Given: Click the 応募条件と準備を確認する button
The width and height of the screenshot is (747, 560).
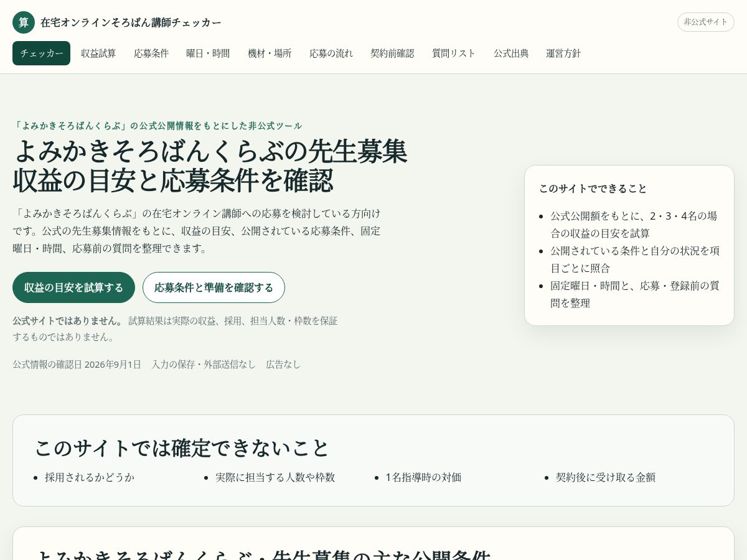Looking at the screenshot, I should [x=214, y=287].
